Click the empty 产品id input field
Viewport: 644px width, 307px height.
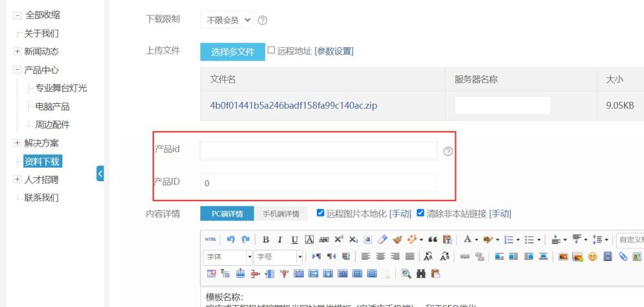point(319,151)
